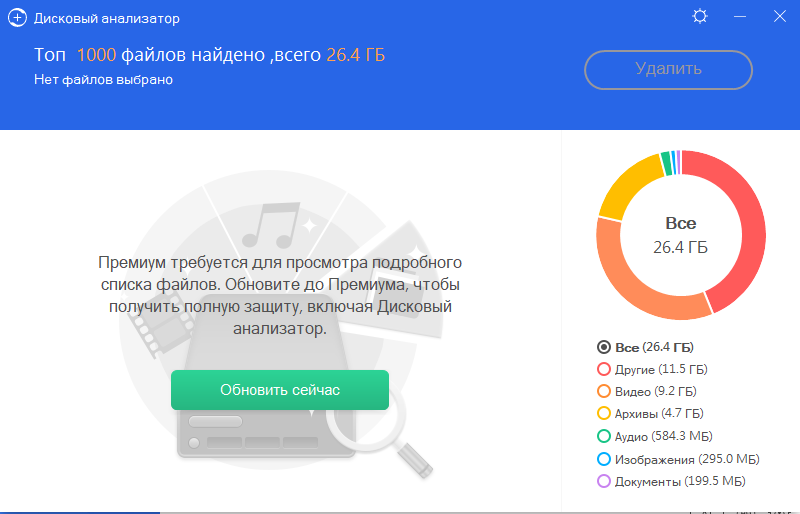Click the yellow Архивы segment of donut chart
This screenshot has width=800, height=514.
(x=627, y=186)
